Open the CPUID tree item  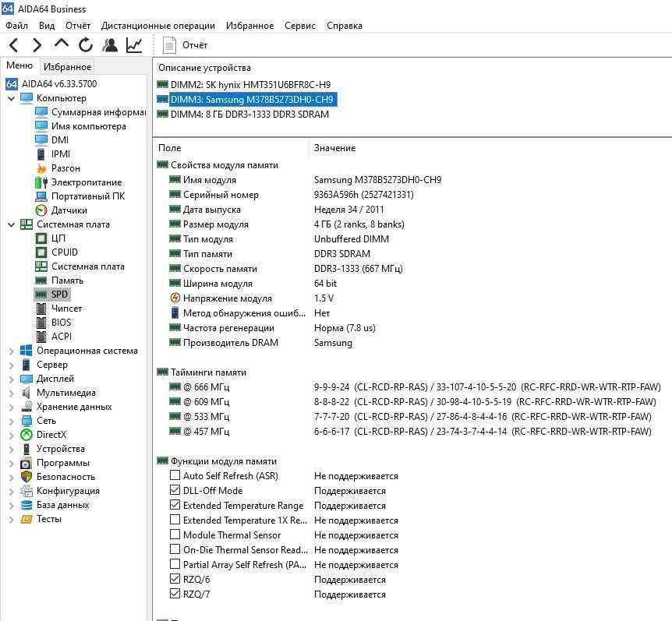pyautogui.click(x=57, y=252)
